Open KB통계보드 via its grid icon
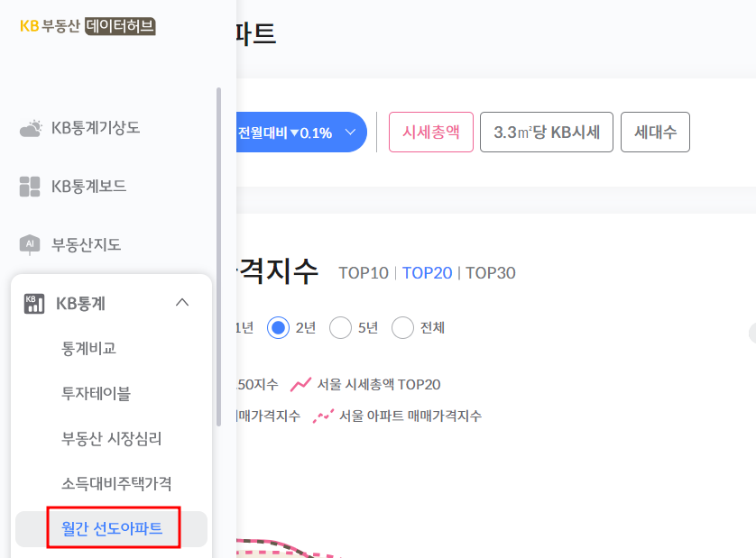This screenshot has height=558, width=756. tap(28, 186)
